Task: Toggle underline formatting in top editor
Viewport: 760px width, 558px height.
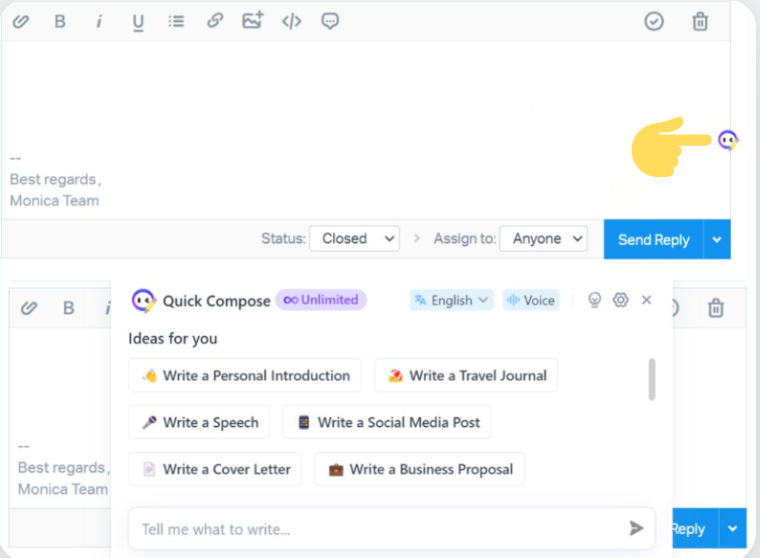Action: tap(138, 22)
